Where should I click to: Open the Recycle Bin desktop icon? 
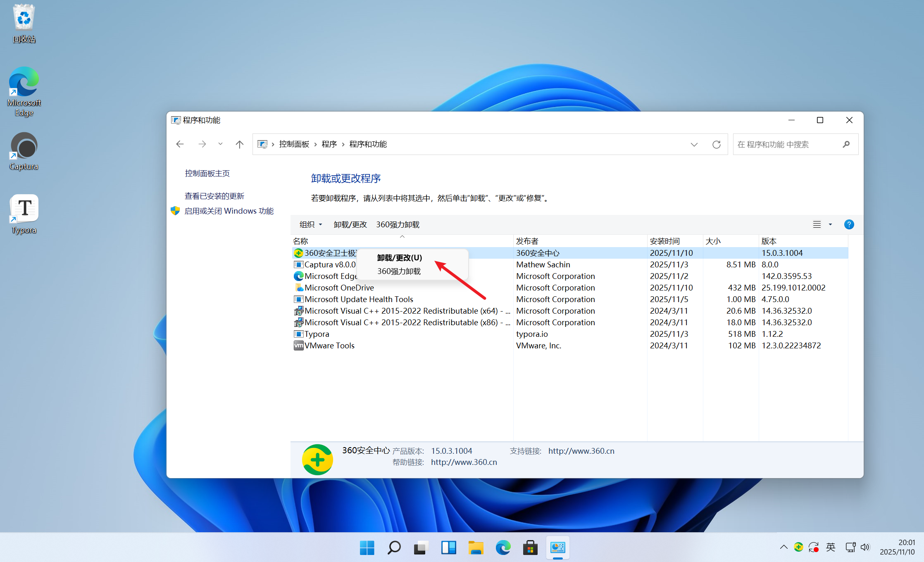point(24,24)
